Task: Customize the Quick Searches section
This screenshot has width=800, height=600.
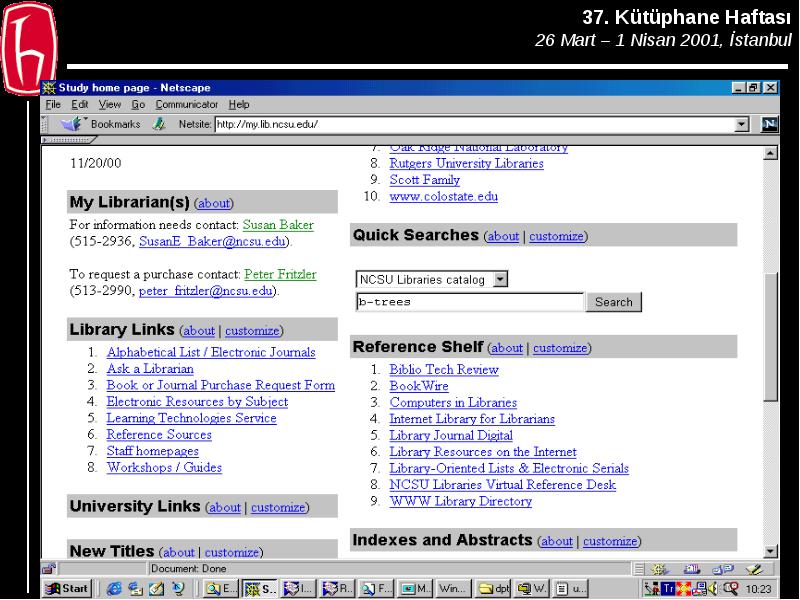Action: pyautogui.click(x=556, y=236)
